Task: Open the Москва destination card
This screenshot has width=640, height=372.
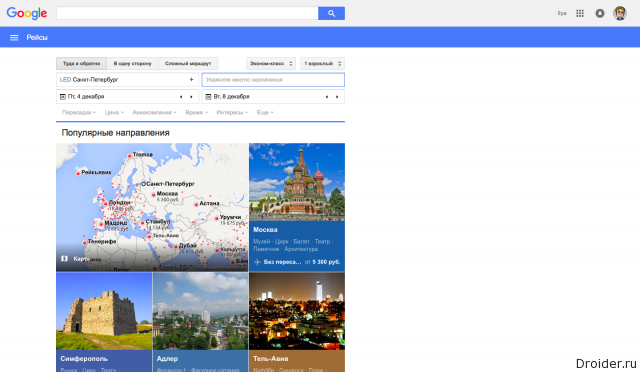Action: click(x=297, y=207)
